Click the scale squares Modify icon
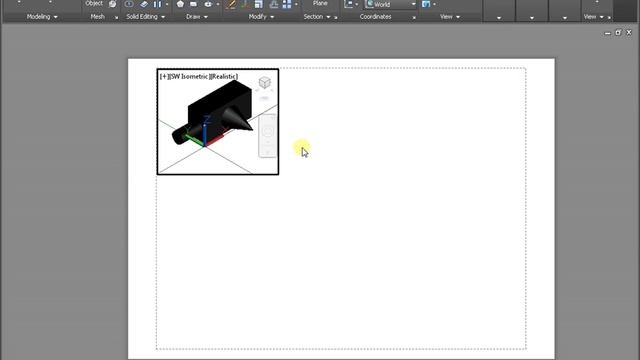640x360 pixels. point(258,4)
